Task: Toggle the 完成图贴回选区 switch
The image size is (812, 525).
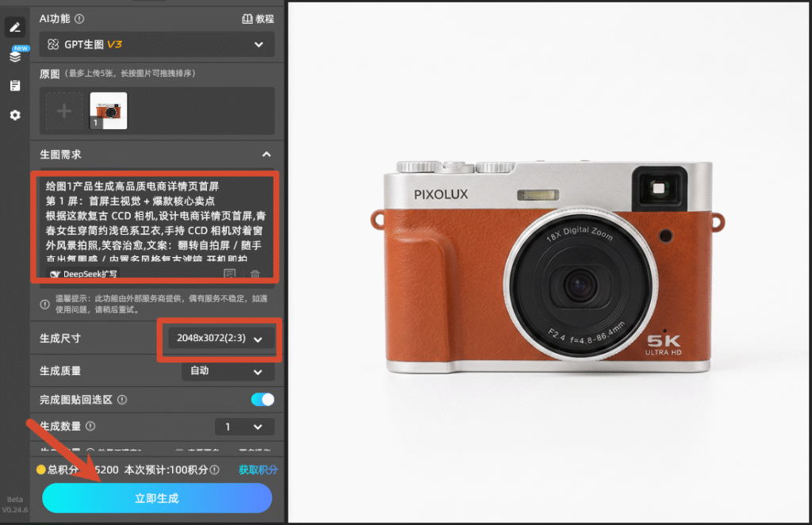Action: [x=262, y=400]
